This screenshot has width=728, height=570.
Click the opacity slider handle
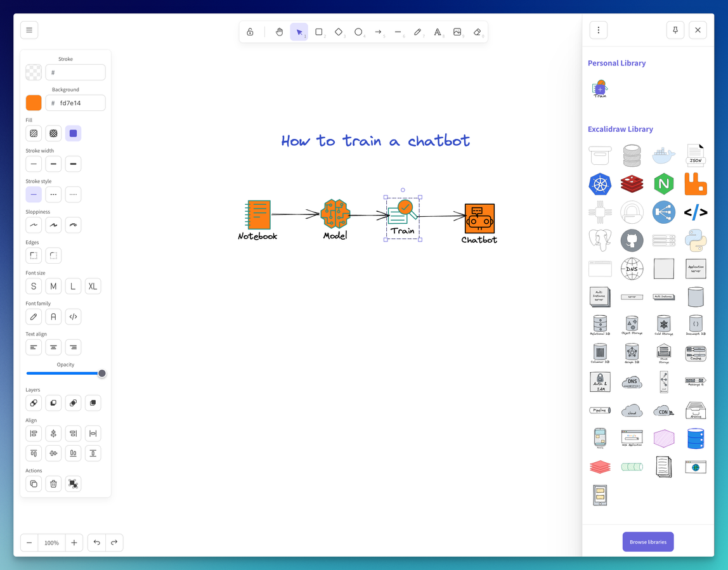tap(101, 373)
